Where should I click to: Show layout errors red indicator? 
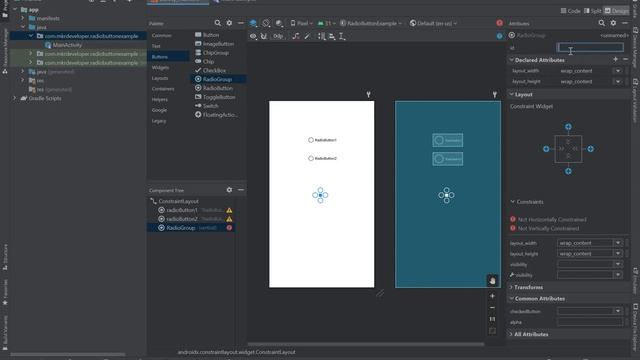tap(500, 23)
